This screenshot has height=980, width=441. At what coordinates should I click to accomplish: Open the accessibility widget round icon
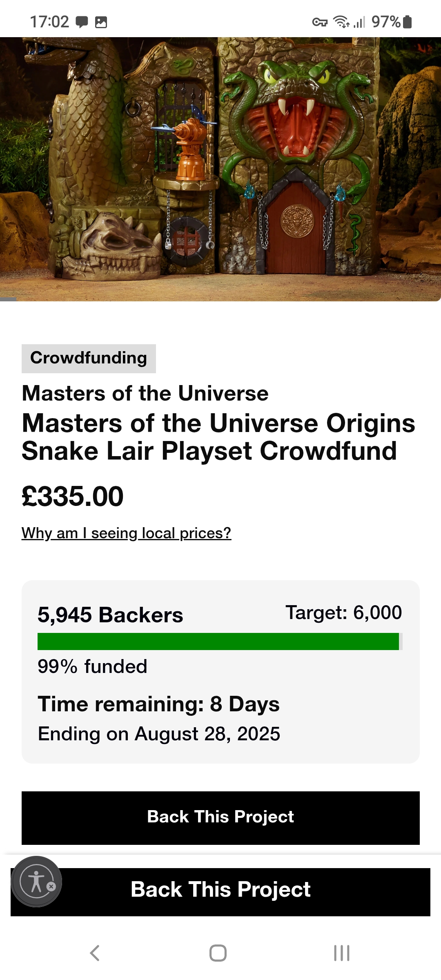pyautogui.click(x=36, y=881)
